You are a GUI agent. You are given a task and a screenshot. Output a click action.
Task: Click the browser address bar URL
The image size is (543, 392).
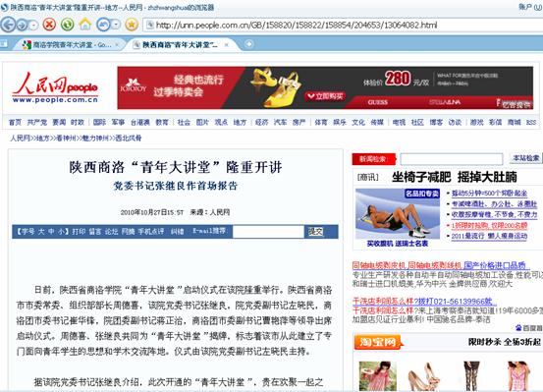point(297,25)
